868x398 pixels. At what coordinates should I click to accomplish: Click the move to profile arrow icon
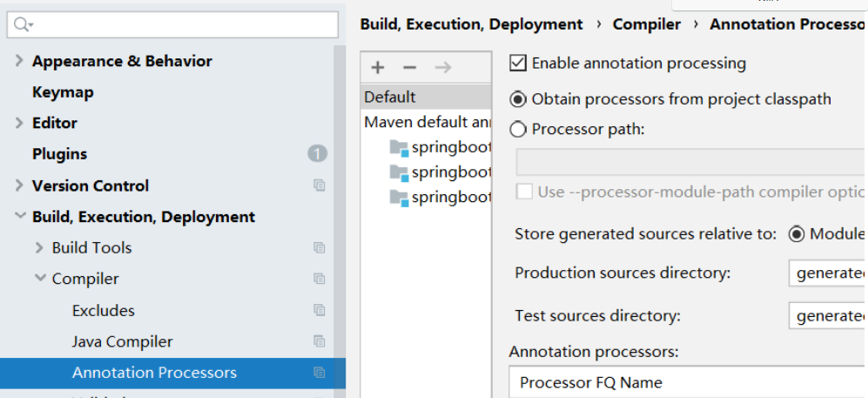442,67
